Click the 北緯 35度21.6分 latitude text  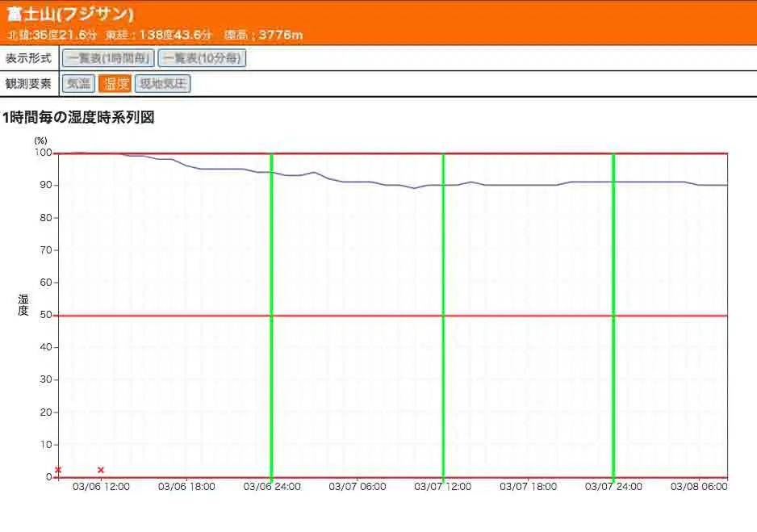tap(52, 35)
